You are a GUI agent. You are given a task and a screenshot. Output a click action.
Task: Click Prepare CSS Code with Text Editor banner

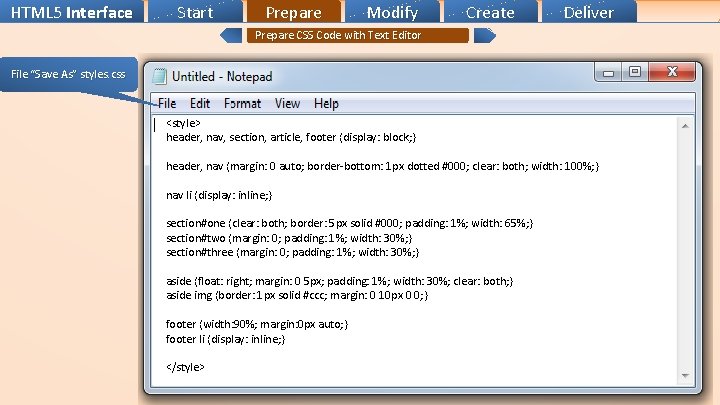tap(358, 35)
